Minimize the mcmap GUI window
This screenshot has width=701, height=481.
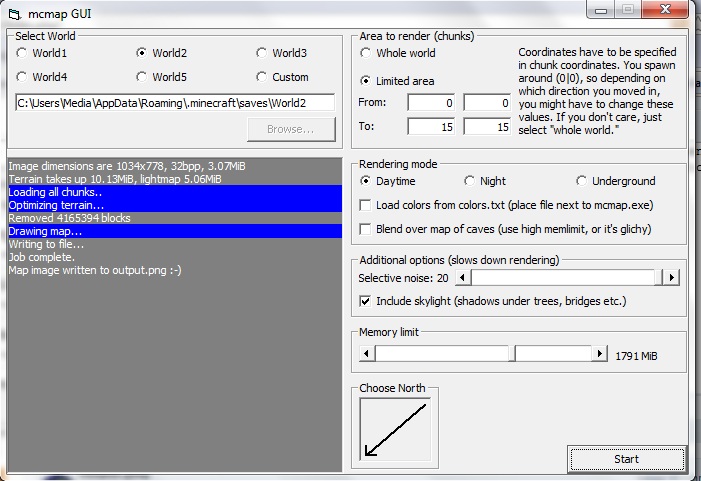[x=601, y=10]
